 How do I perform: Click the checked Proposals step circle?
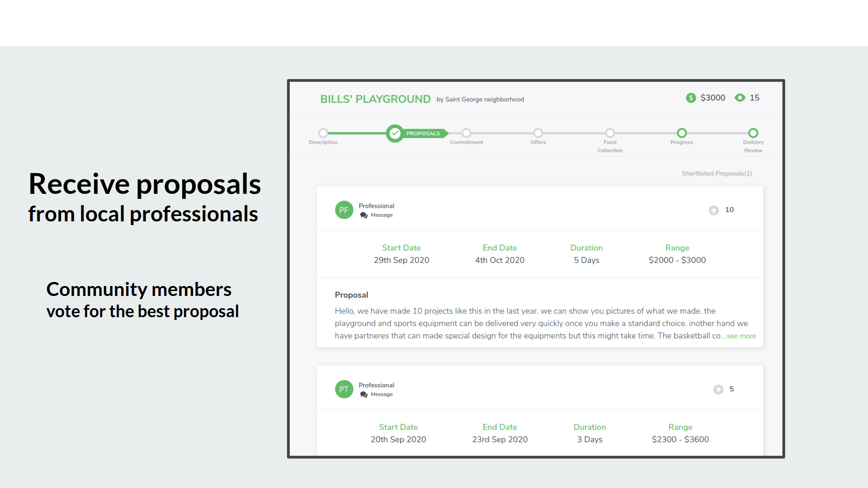click(395, 133)
